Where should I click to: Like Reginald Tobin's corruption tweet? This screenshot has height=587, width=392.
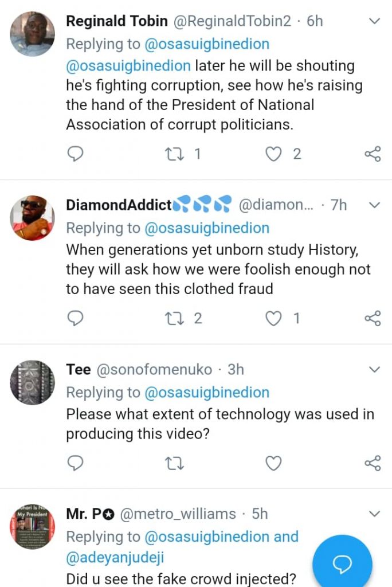(x=275, y=154)
